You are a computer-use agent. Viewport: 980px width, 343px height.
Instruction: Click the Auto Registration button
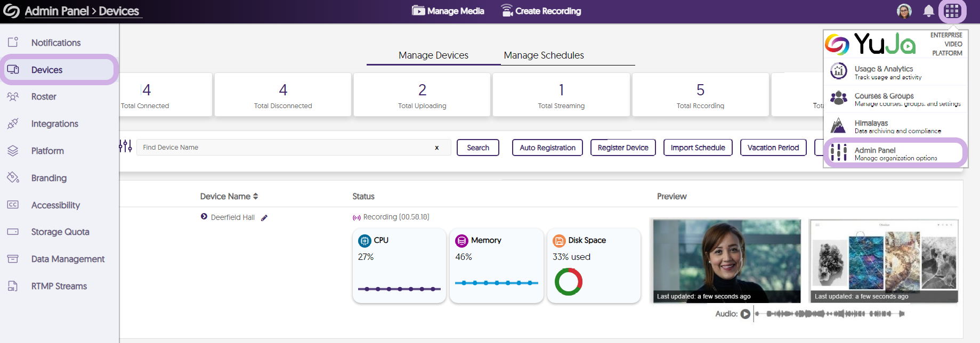pyautogui.click(x=547, y=148)
